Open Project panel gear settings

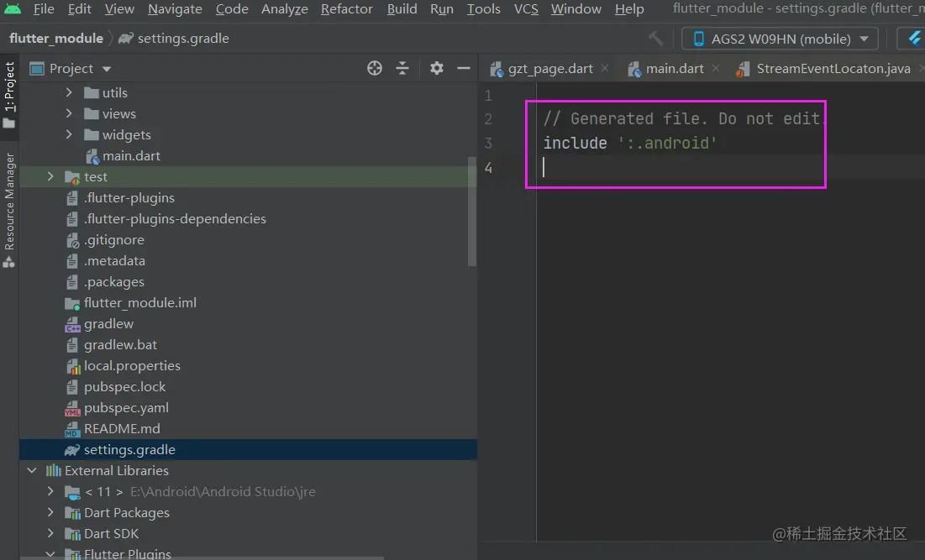[x=437, y=68]
